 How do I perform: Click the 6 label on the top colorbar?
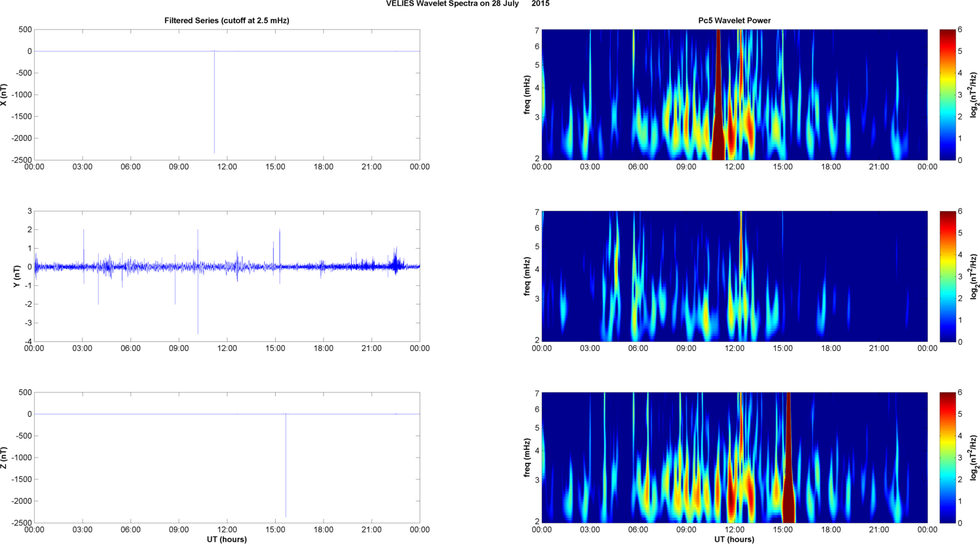point(960,29)
